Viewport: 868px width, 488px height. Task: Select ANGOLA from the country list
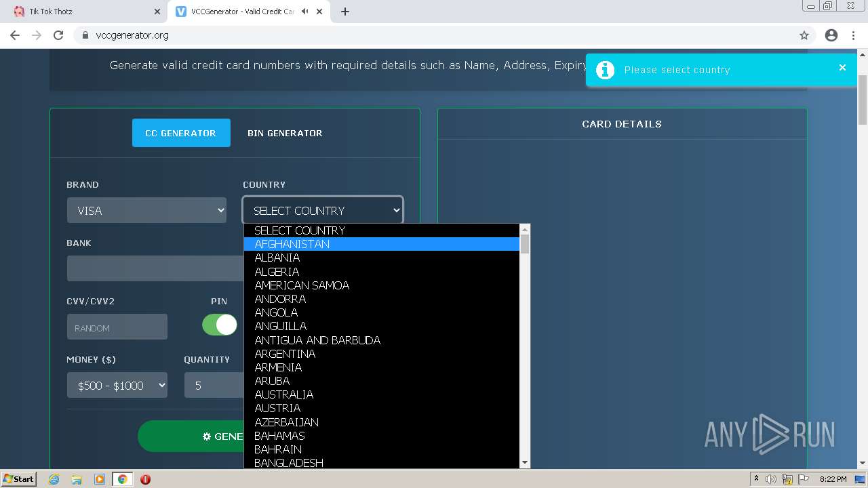[382, 312]
